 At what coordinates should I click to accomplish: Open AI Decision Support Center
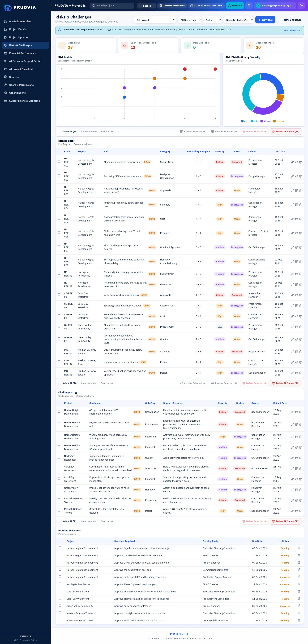point(26,61)
